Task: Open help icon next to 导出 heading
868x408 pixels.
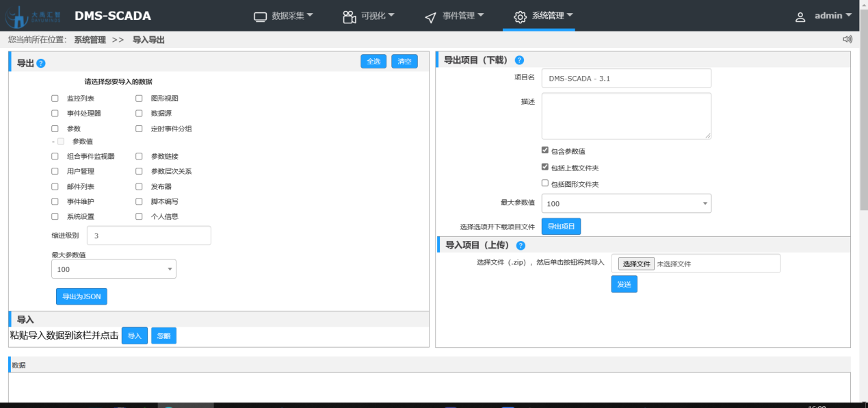Action: click(41, 63)
